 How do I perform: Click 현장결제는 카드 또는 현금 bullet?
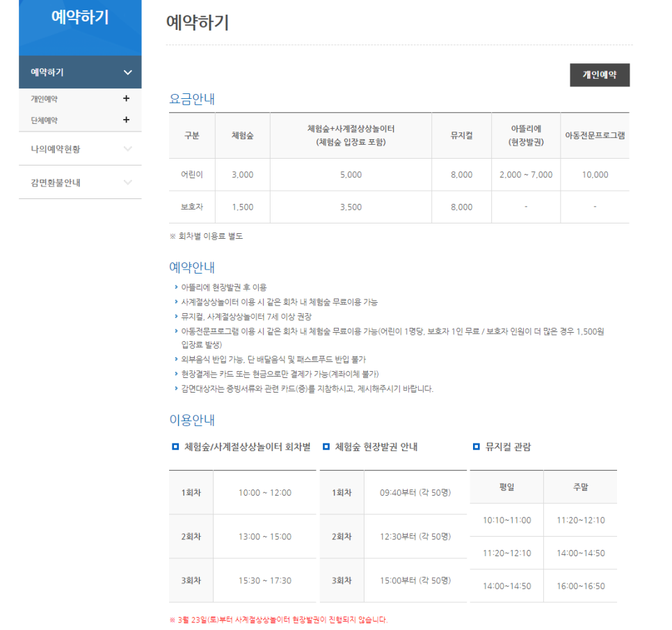coord(280,374)
